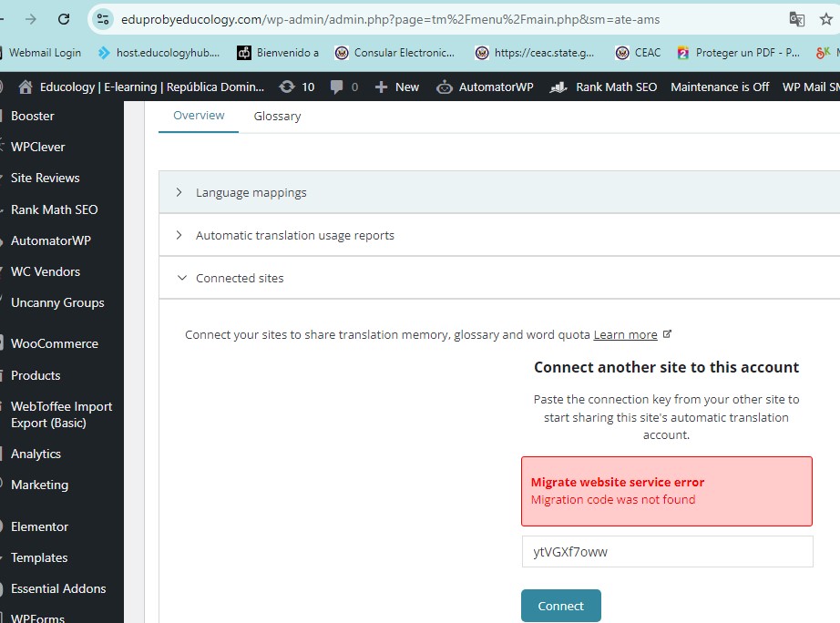
Task: Open Essential Addons sidebar menu
Action: pyautogui.click(x=58, y=588)
